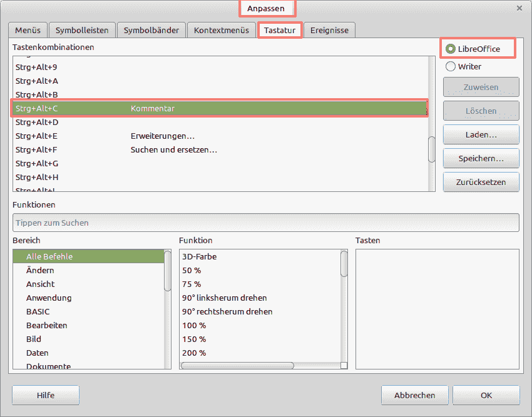Choose the Bearbeiten category in Bereich
This screenshot has height=417, width=532.
47,326
